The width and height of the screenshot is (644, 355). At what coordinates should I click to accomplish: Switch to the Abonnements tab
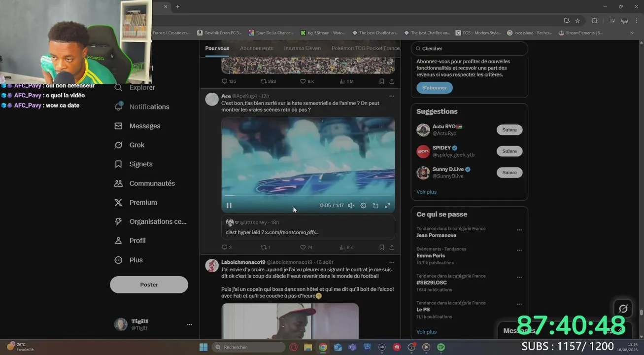[257, 48]
